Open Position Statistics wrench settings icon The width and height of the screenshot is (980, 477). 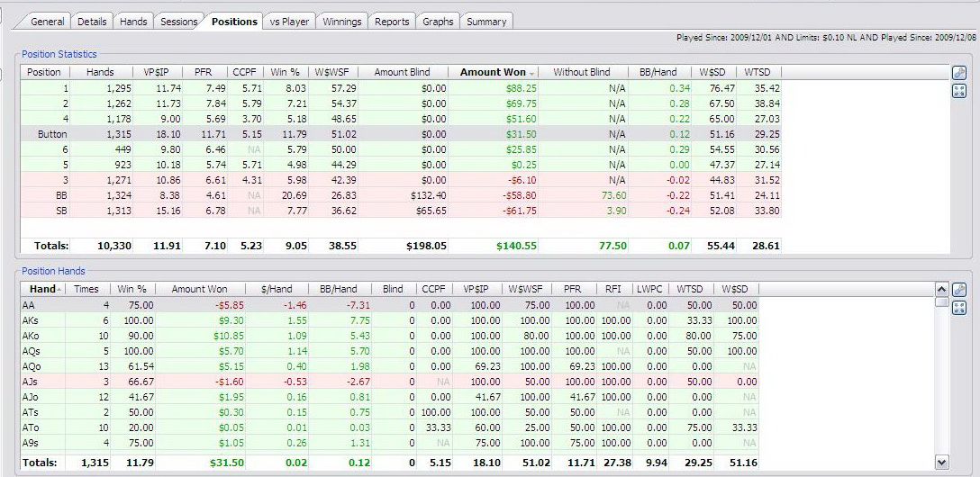(959, 73)
